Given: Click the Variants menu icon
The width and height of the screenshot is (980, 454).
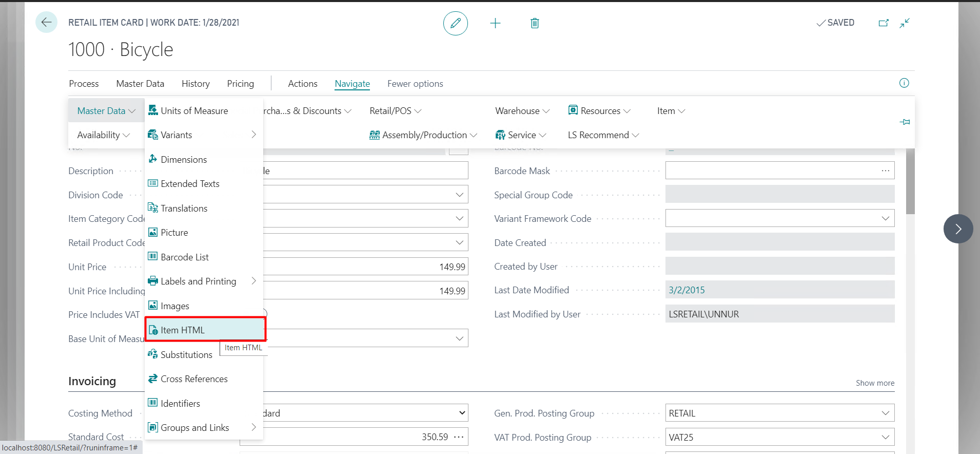Looking at the screenshot, I should click(x=153, y=135).
